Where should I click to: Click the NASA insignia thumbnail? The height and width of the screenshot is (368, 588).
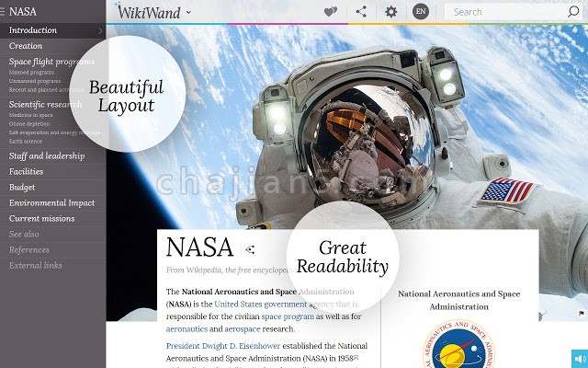point(458,344)
